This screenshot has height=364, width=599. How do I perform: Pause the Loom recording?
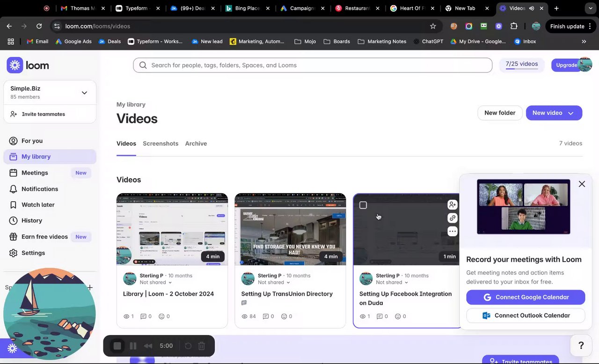133,346
